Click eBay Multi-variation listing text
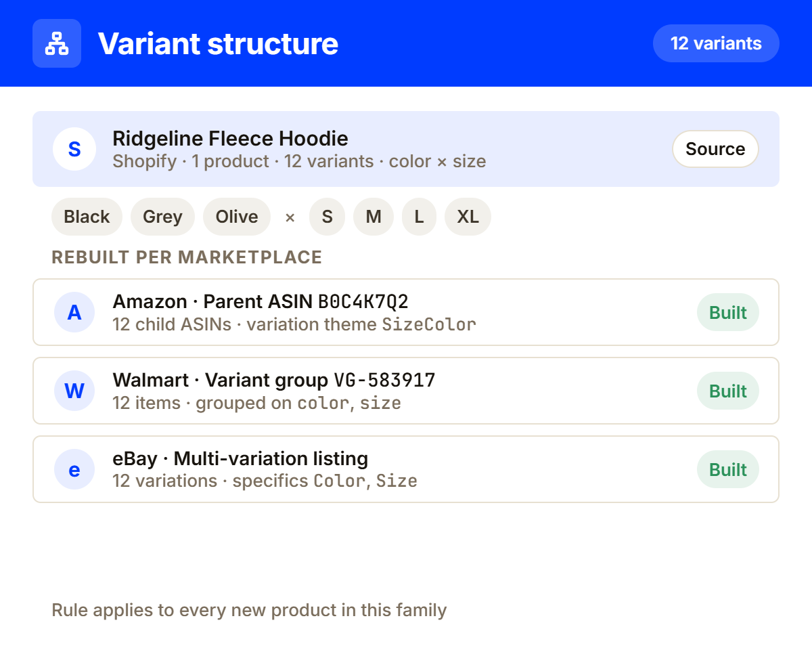 click(240, 458)
